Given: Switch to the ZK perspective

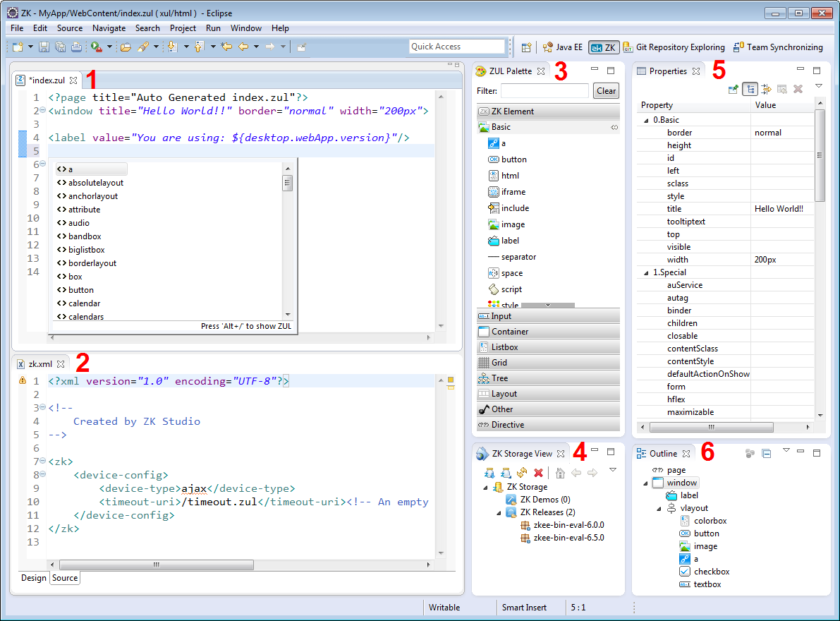Looking at the screenshot, I should pos(604,47).
